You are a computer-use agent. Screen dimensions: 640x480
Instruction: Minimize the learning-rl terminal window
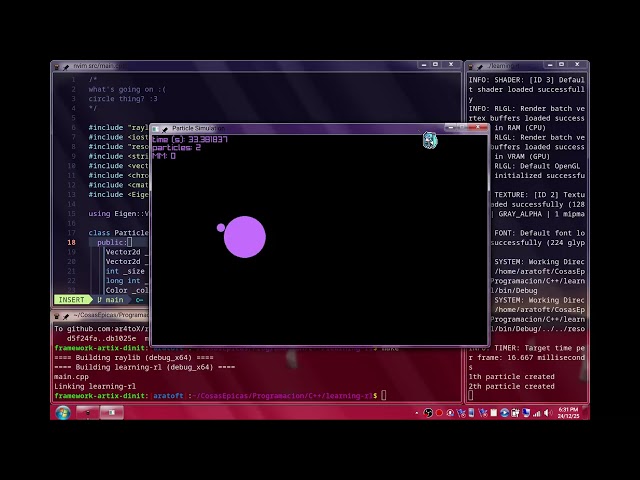pos(550,64)
